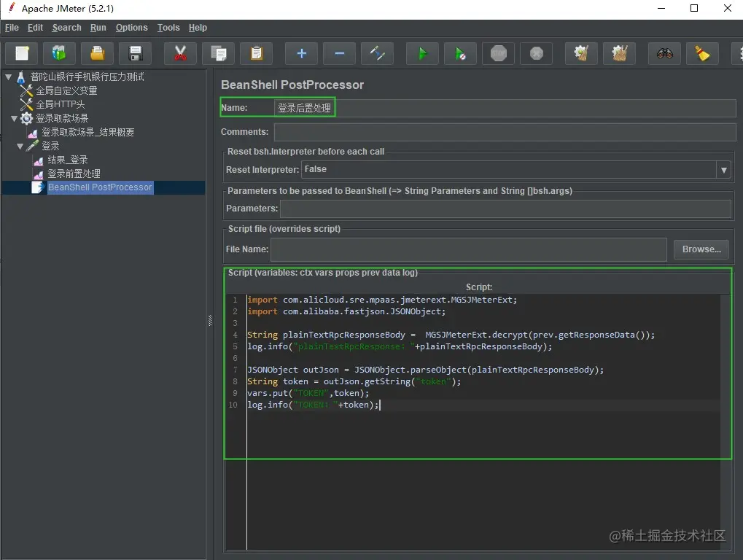Viewport: 743px width, 560px height.
Task: Select 登录前置处理 in the tree
Action: pos(74,174)
